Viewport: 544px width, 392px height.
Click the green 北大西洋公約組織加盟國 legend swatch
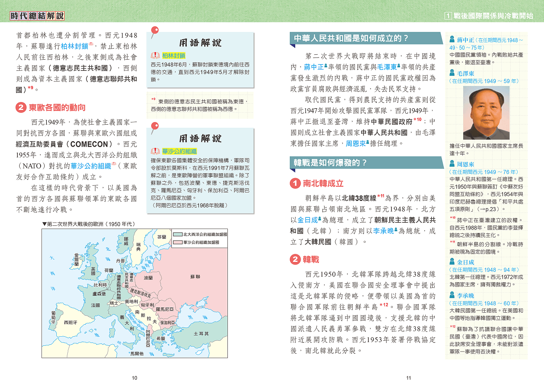pos(178,234)
